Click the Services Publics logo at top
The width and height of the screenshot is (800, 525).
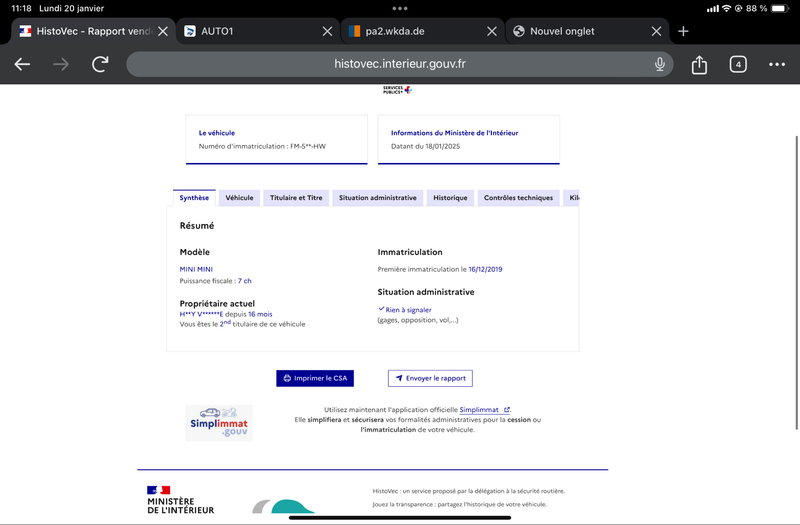pos(397,90)
